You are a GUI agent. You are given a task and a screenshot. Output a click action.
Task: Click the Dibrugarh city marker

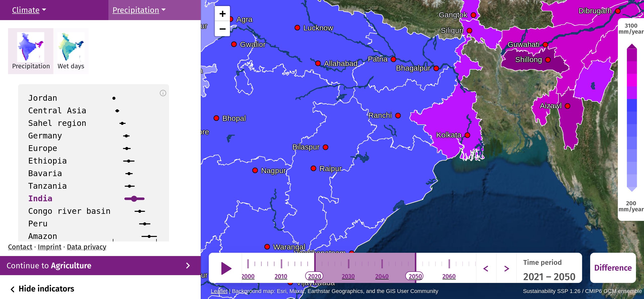tap(618, 11)
